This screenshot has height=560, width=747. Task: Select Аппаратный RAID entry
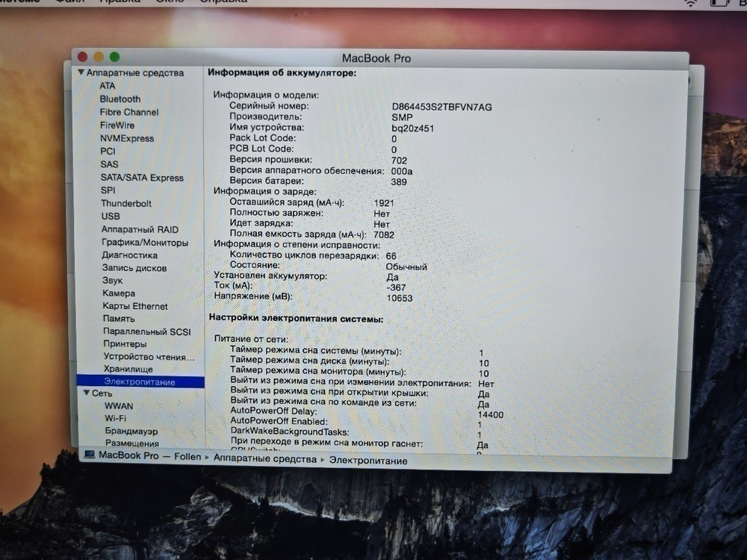point(140,229)
